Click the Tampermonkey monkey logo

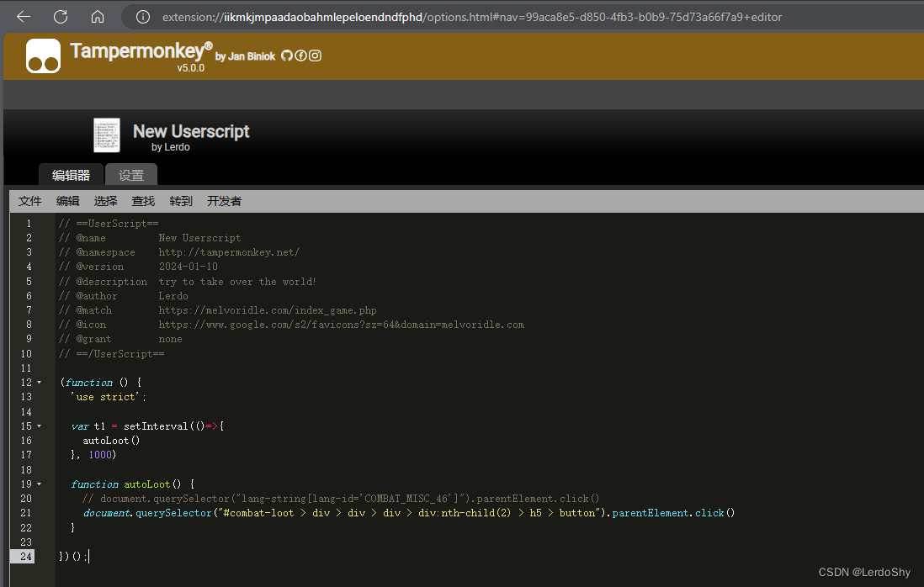click(41, 56)
